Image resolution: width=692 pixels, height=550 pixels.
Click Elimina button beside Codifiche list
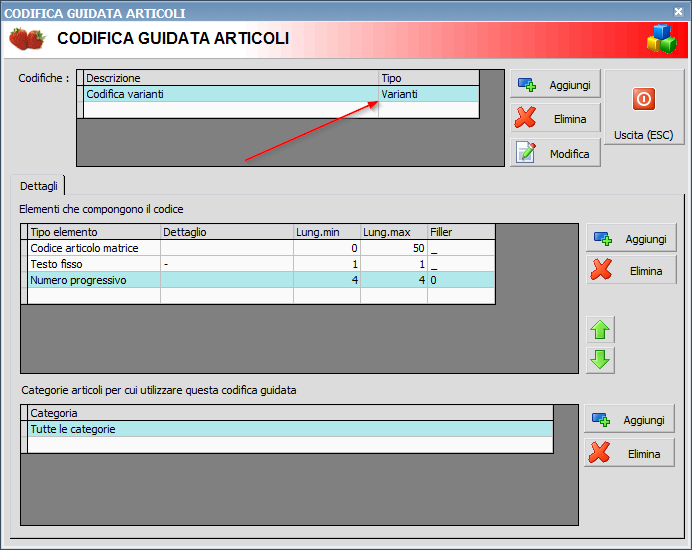pos(555,118)
